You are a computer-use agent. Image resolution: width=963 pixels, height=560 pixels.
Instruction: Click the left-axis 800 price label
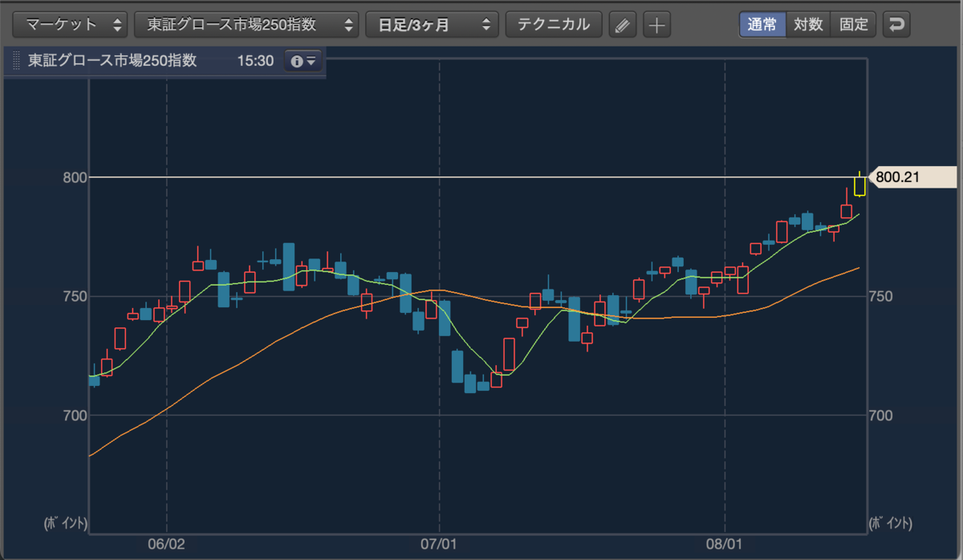[x=74, y=177]
